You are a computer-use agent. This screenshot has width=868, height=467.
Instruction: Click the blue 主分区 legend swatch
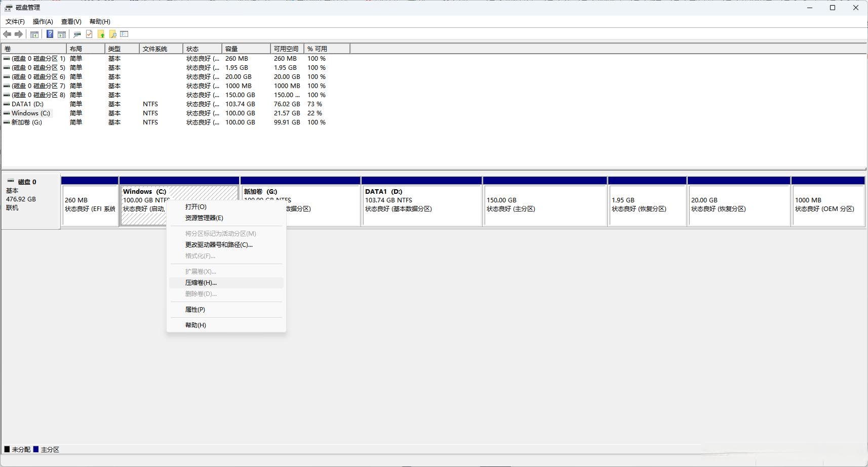pos(36,449)
